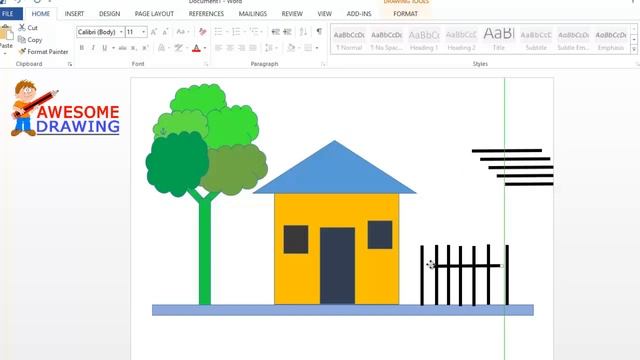Apply the Emphasis style
This screenshot has width=640, height=360.
click(611, 40)
